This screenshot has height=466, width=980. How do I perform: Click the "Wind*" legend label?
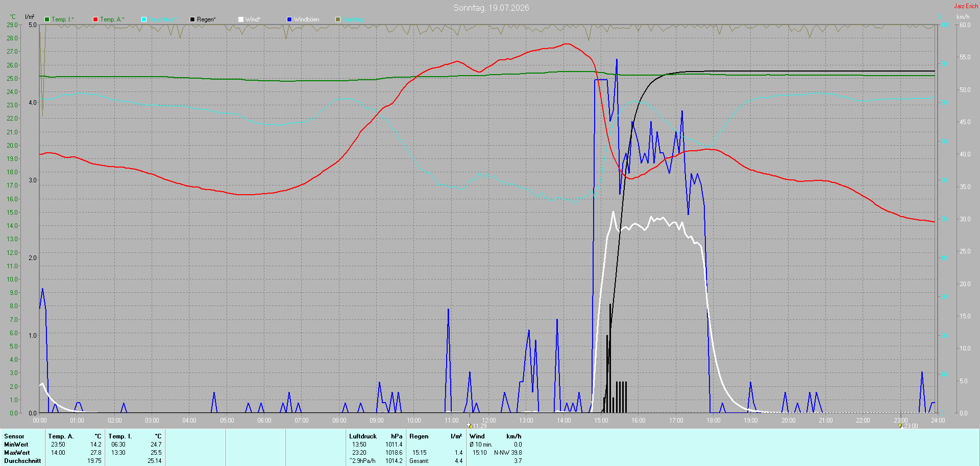253,19
